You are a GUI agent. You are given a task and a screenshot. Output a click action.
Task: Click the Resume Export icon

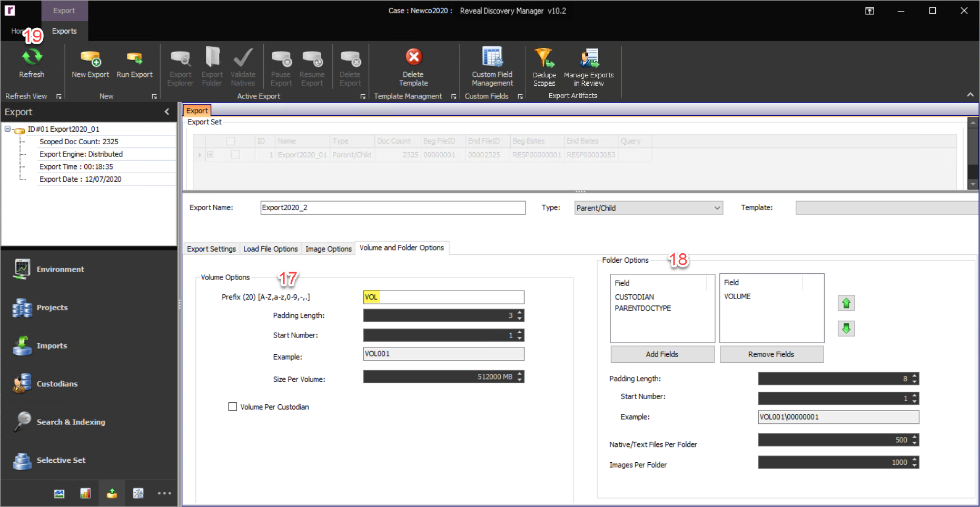[312, 58]
